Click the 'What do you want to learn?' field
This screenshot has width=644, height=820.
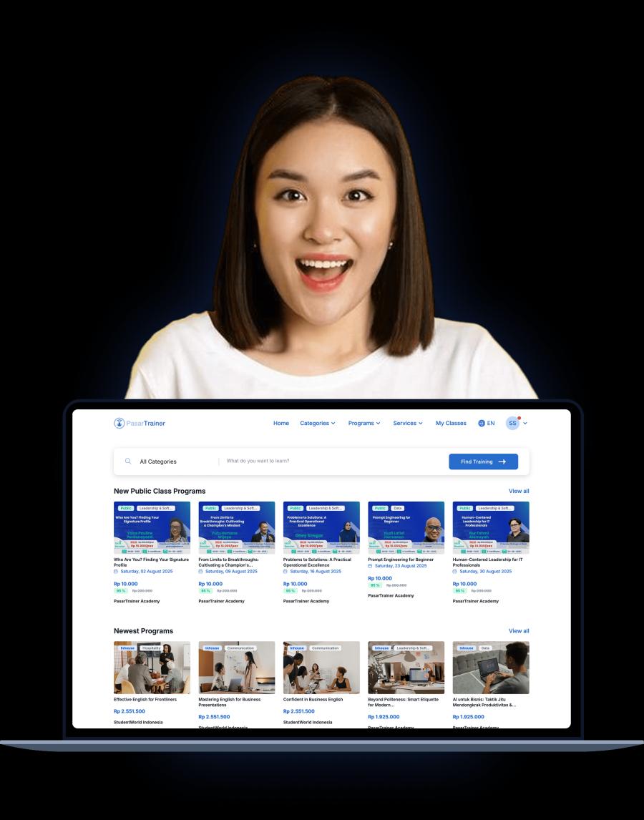pyautogui.click(x=329, y=461)
